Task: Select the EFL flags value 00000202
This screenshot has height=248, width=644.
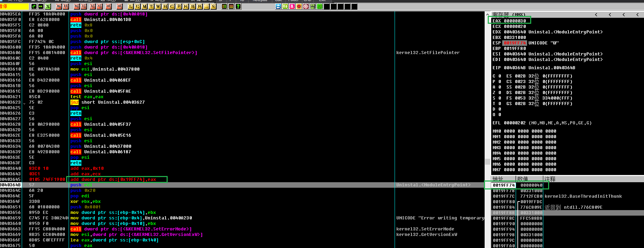Action: tap(515, 123)
